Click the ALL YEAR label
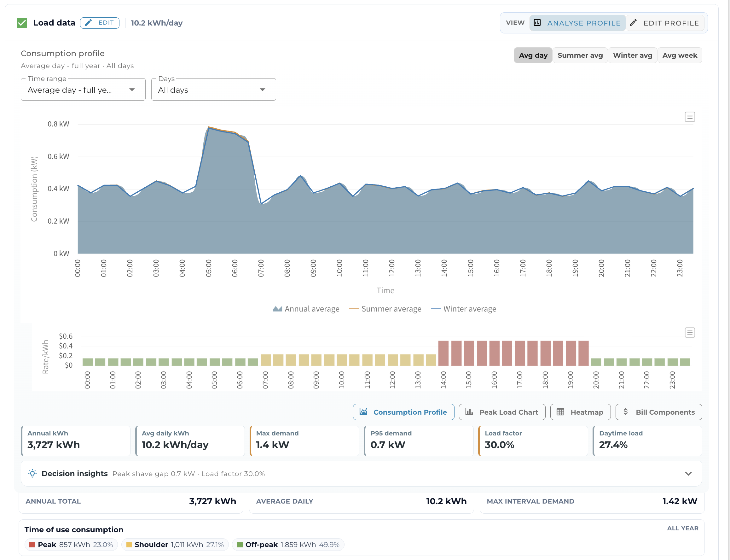 (x=683, y=528)
